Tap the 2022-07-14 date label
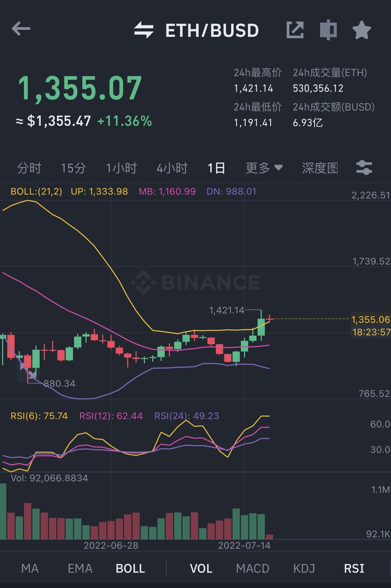Viewport: 391px width, 588px height. pyautogui.click(x=244, y=545)
